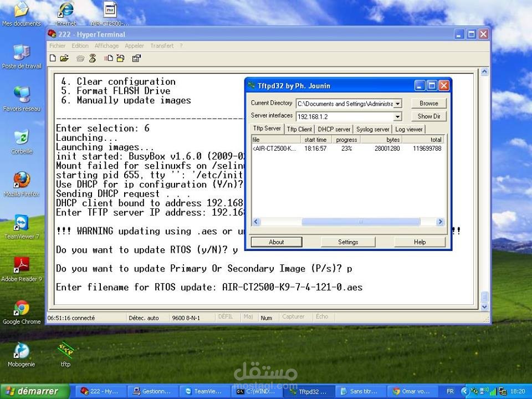Screen dimensions: 532x399
Task: Click tray expand arrow in system tray
Action: pos(464,391)
